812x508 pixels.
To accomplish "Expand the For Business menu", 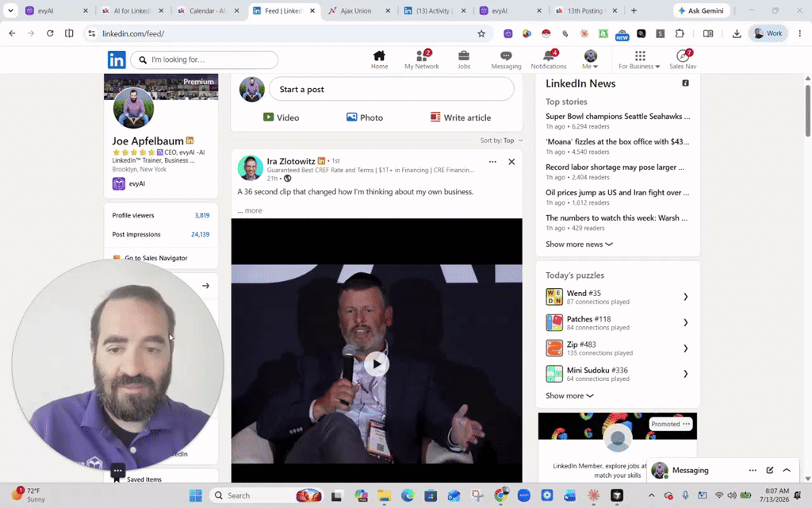I will pyautogui.click(x=639, y=60).
